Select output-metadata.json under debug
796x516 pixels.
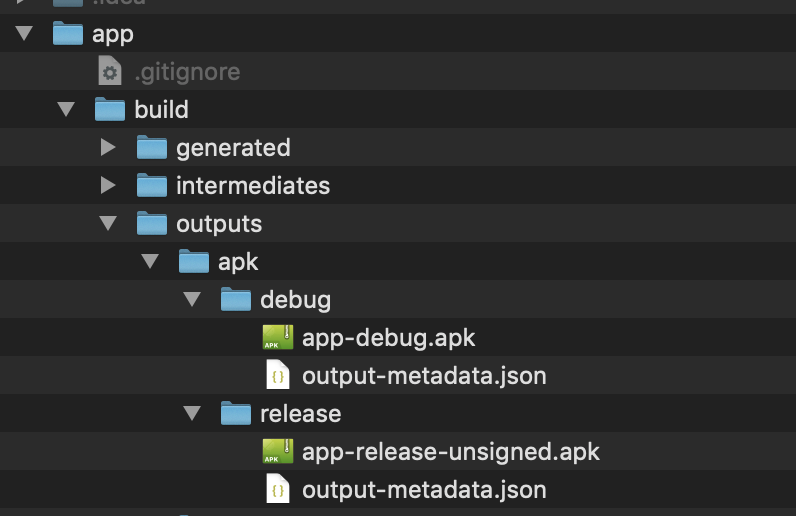(424, 376)
